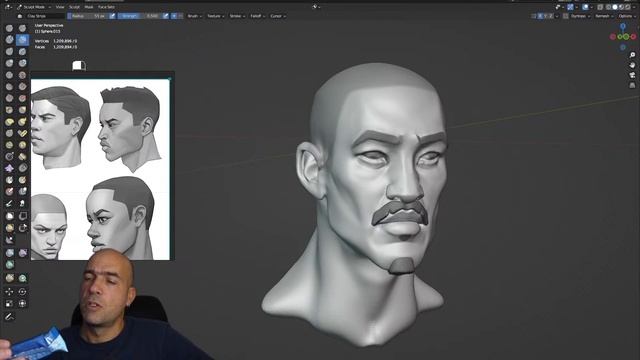Open the symmetry options dropdown arrow
This screenshot has height=360, width=640.
[x=556, y=16]
